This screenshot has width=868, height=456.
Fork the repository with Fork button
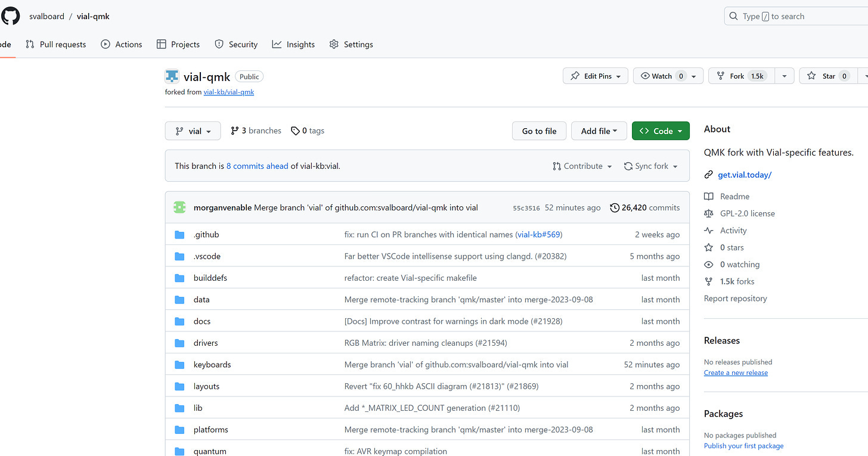pyautogui.click(x=742, y=76)
